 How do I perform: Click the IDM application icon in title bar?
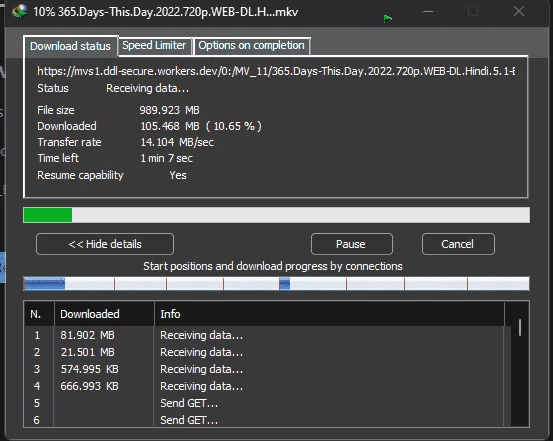[19, 11]
